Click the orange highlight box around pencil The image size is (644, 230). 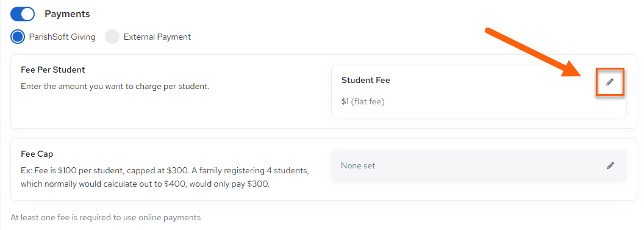[x=610, y=82]
